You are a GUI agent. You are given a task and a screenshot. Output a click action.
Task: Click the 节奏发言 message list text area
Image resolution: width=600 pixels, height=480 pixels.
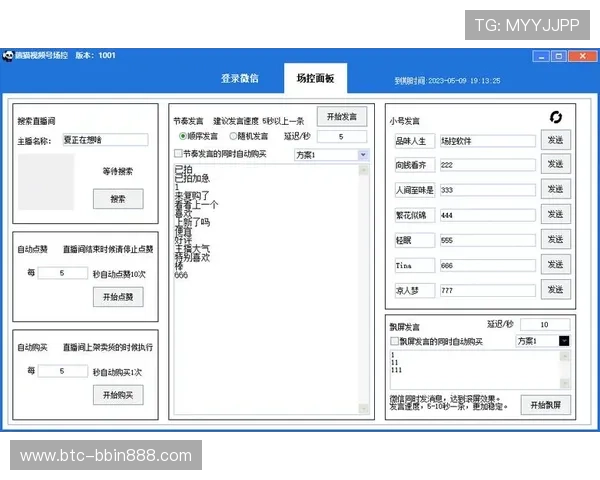click(x=266, y=289)
